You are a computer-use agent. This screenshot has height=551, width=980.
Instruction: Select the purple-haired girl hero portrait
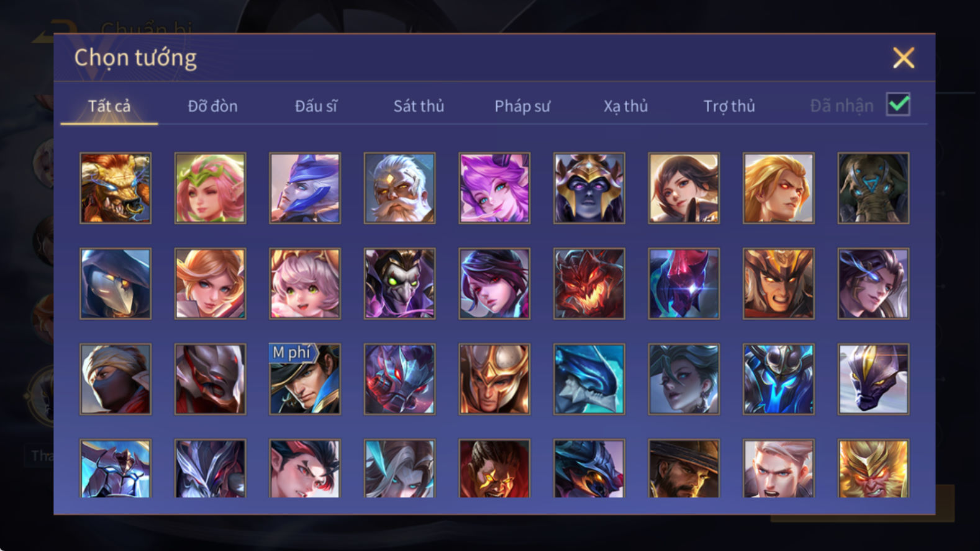coord(494,188)
